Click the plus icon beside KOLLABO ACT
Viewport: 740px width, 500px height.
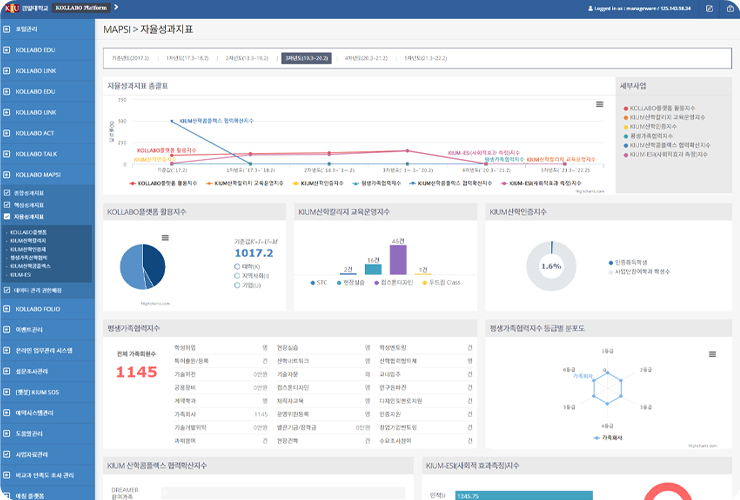pos(7,133)
